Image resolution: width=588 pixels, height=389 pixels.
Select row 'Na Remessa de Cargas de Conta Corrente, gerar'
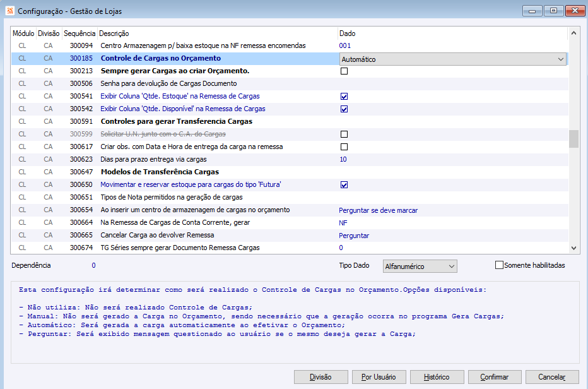tap(290, 223)
